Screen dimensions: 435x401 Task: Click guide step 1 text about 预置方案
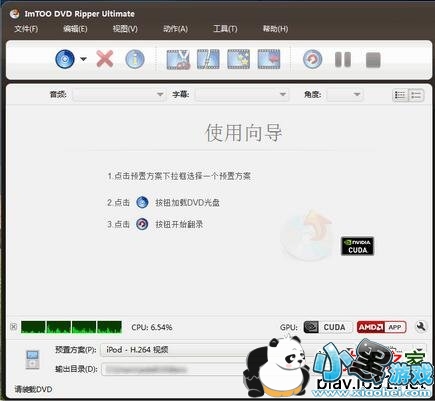coord(179,176)
